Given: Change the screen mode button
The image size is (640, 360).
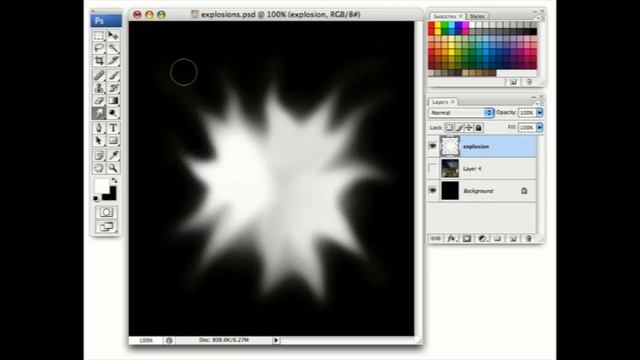Looking at the screenshot, I should 106,227.
